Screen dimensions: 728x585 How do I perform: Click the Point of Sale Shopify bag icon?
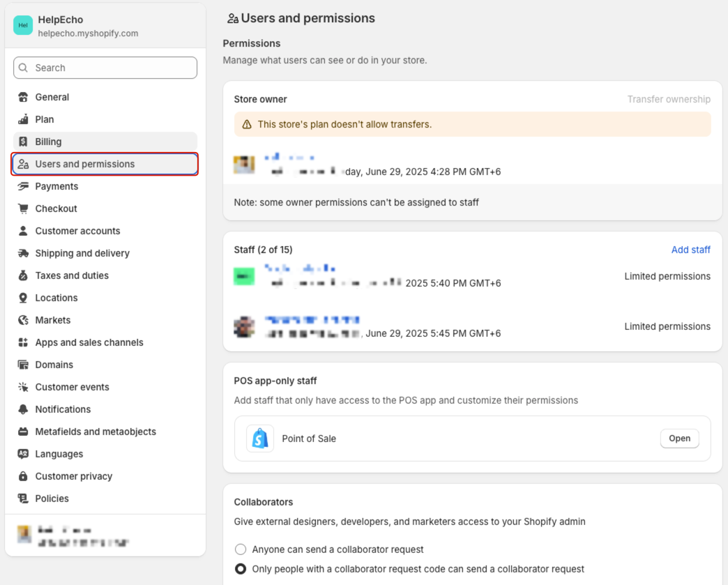coord(260,439)
